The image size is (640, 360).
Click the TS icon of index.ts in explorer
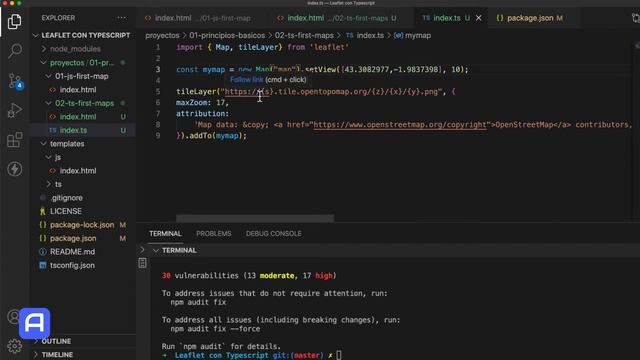tap(53, 130)
